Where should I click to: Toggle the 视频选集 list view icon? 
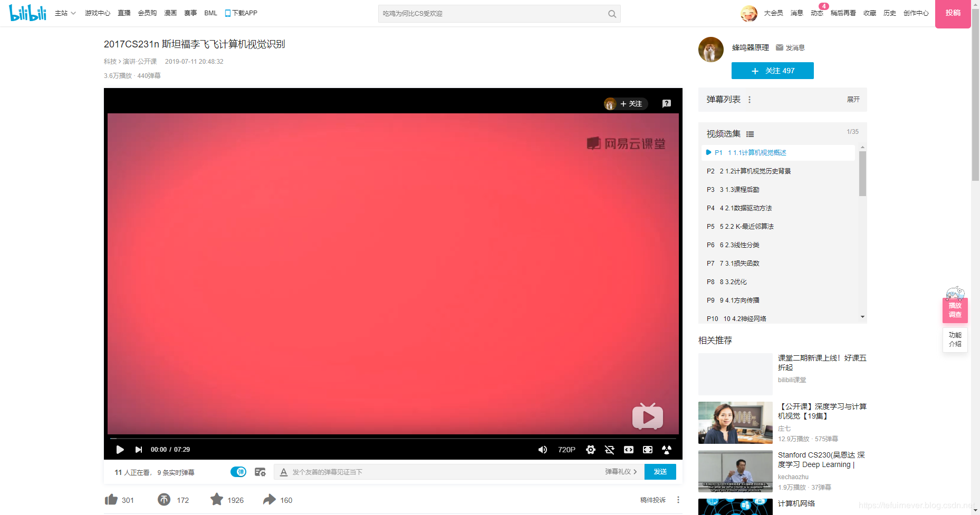click(750, 134)
